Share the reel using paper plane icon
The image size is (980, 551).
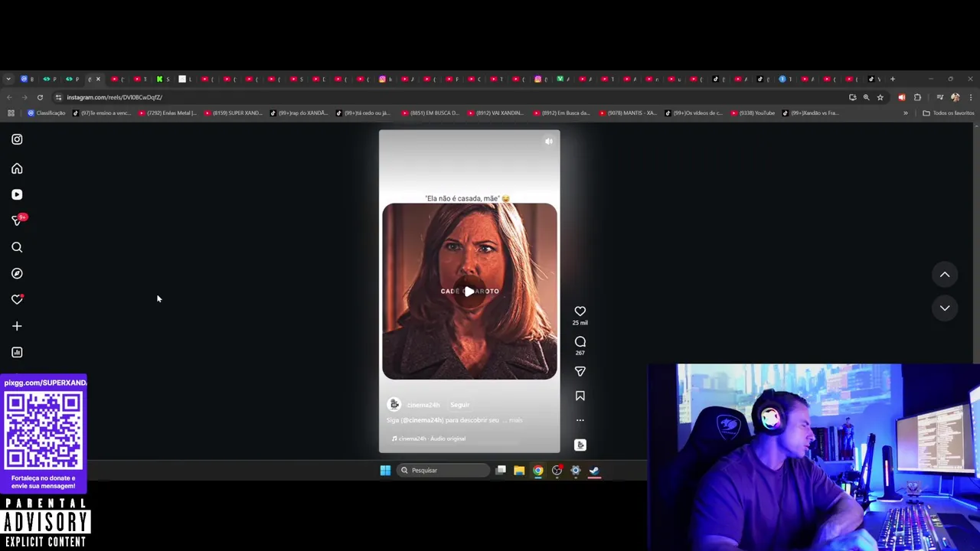(x=580, y=371)
